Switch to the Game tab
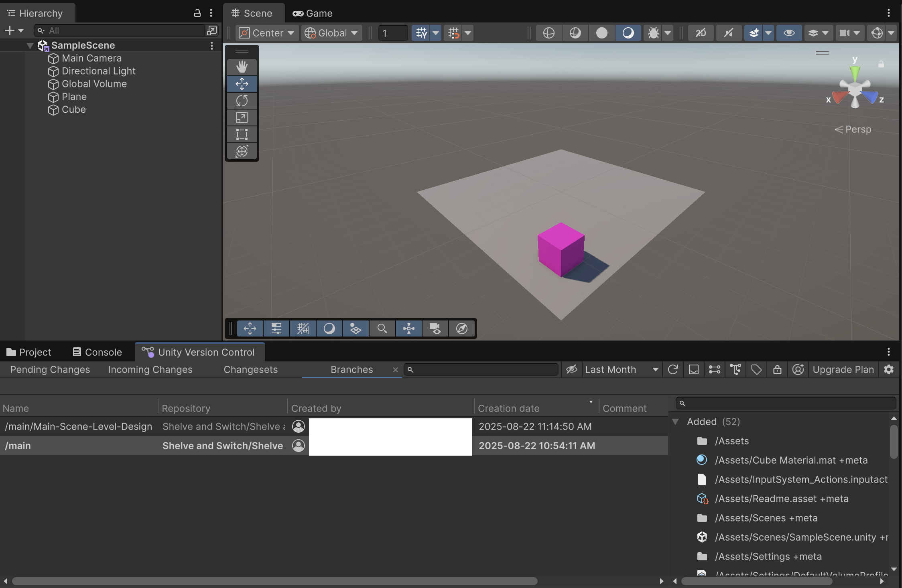 [313, 13]
